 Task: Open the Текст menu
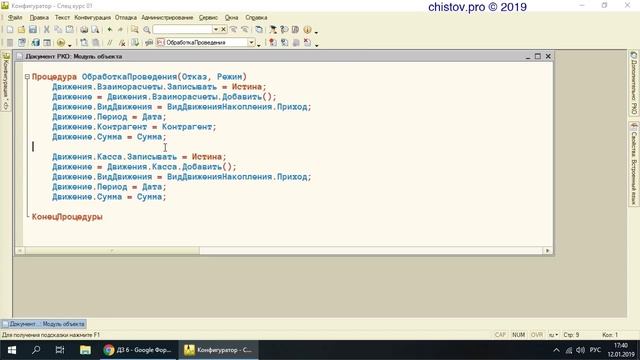point(62,18)
